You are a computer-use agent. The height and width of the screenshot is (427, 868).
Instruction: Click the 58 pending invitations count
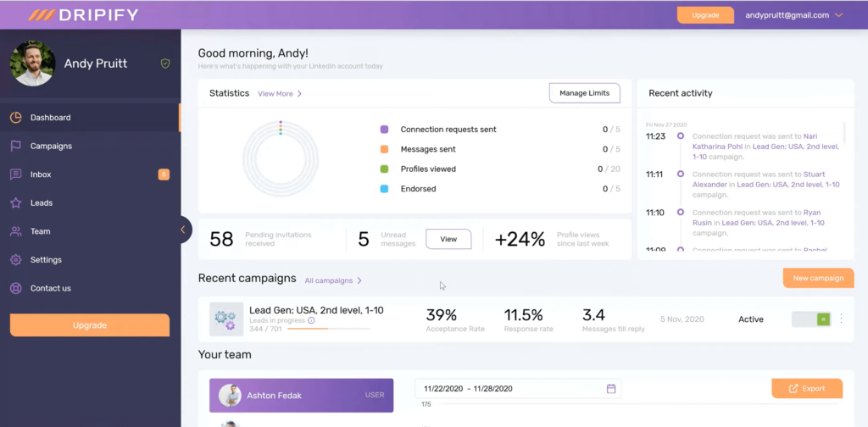tap(221, 239)
